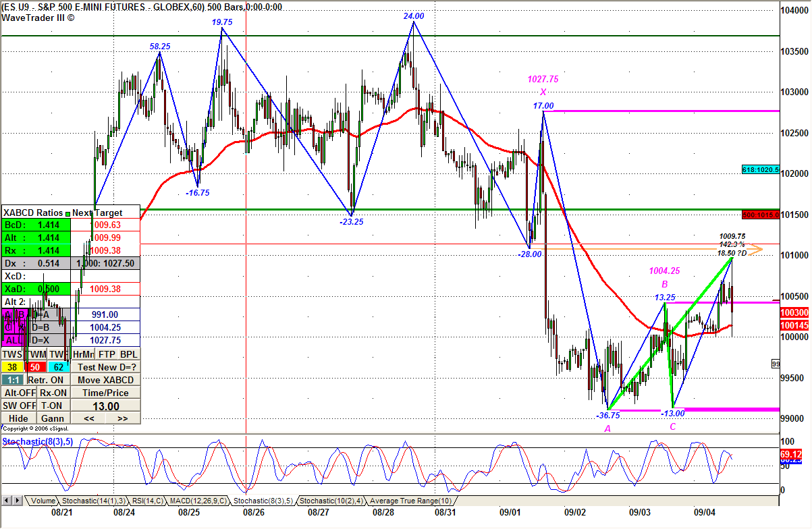Switch to MACD(12,26,9,C) tab
The height and width of the screenshot is (529, 812).
(198, 501)
